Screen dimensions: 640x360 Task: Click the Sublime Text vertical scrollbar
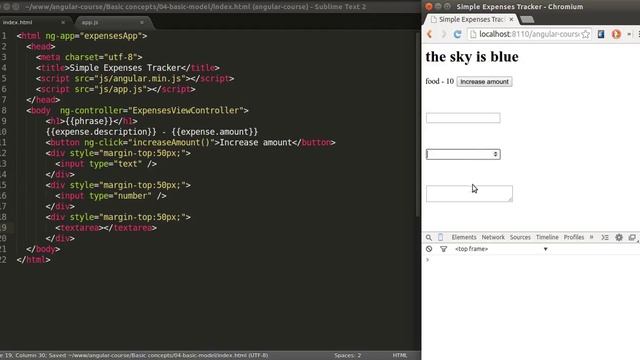coord(418,124)
